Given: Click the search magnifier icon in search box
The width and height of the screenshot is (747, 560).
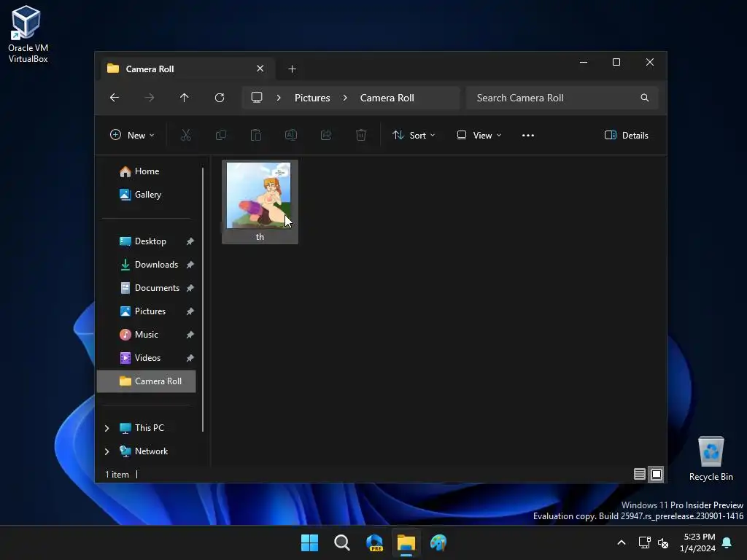Looking at the screenshot, I should tap(645, 98).
